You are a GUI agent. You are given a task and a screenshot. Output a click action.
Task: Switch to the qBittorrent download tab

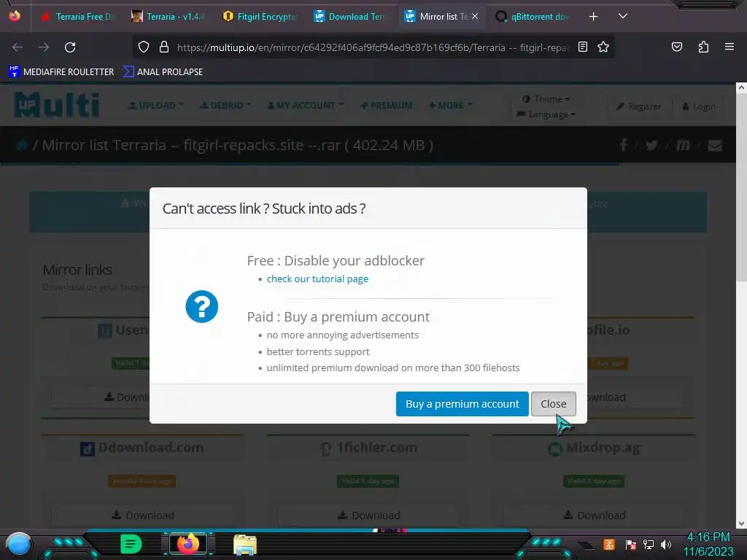(x=533, y=17)
